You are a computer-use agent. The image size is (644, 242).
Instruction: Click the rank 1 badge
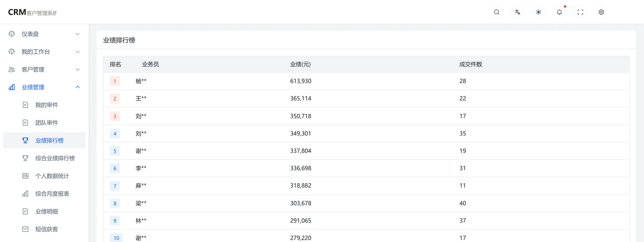click(x=115, y=81)
